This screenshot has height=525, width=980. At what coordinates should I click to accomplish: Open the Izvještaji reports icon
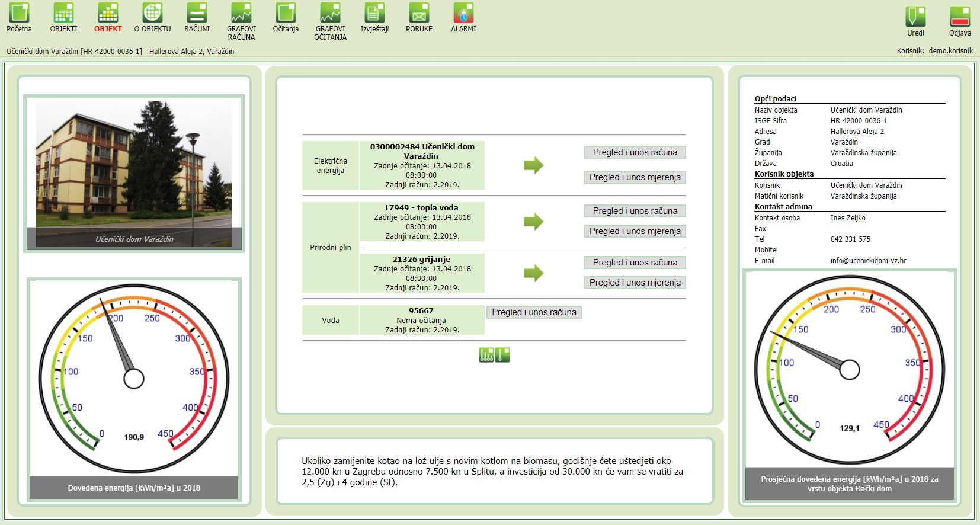click(374, 13)
